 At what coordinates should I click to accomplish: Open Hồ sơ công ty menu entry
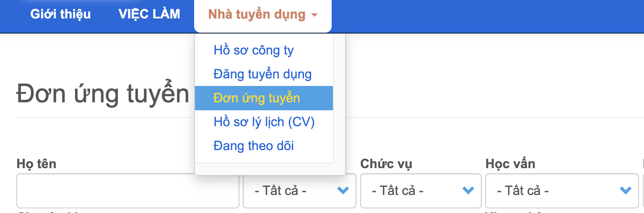pyautogui.click(x=253, y=50)
